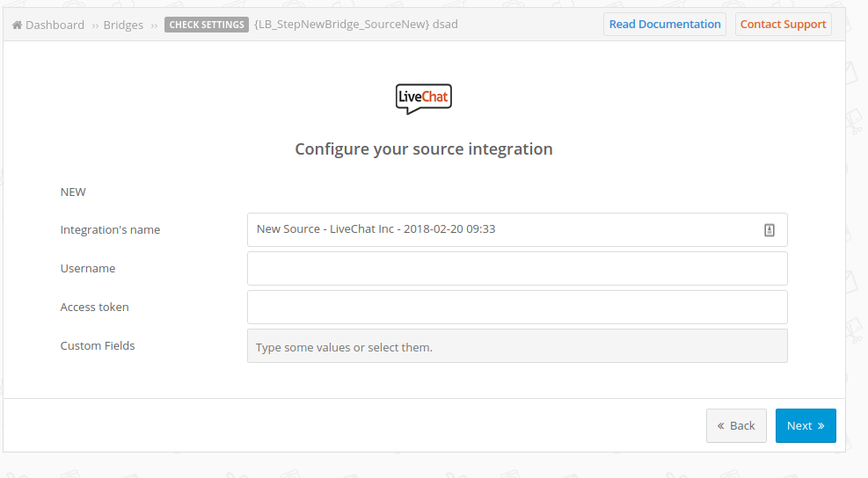Click the NEW label

click(x=73, y=192)
